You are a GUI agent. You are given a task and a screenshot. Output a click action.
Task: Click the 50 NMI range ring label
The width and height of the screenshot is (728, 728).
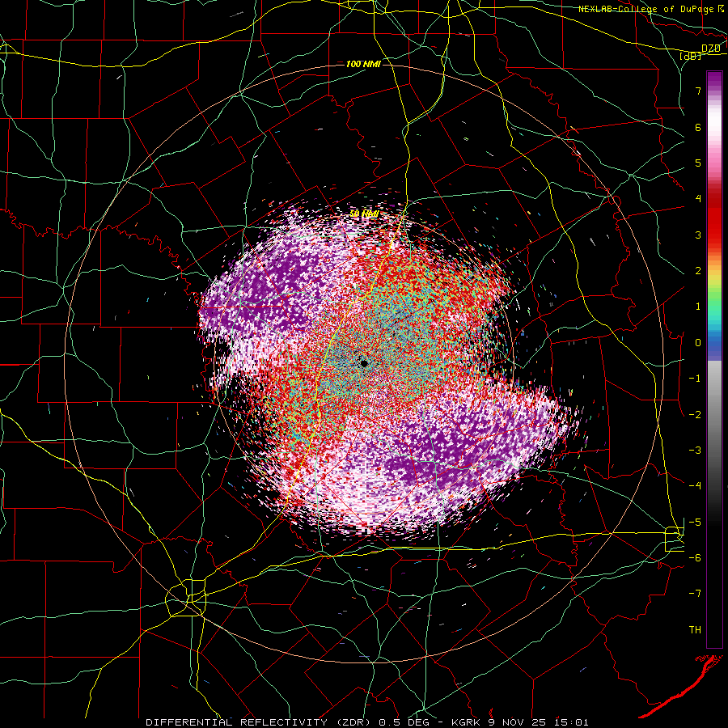click(x=364, y=214)
